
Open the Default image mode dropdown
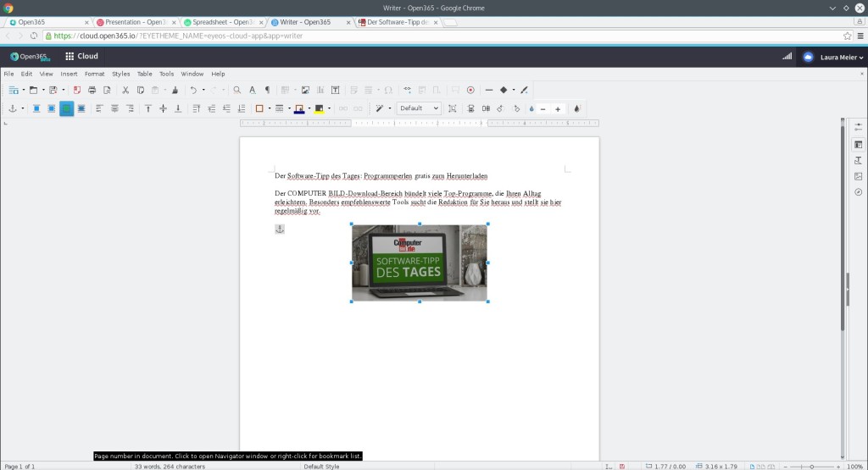click(420, 108)
